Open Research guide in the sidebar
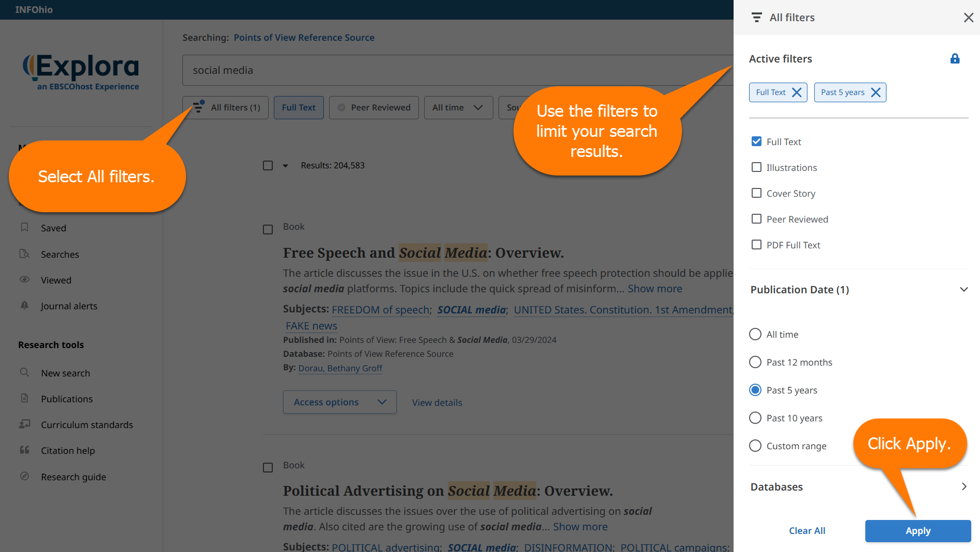This screenshot has width=980, height=552. coord(73,477)
